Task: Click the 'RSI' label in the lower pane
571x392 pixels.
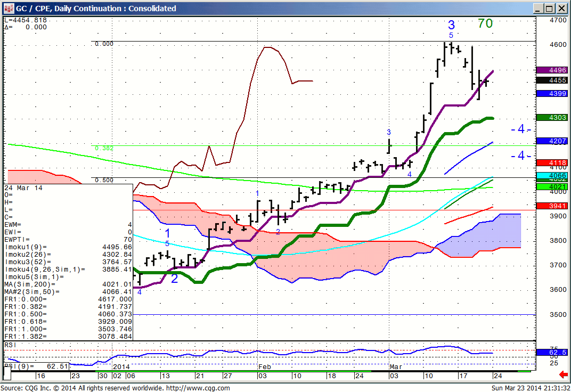Action: click(10, 345)
